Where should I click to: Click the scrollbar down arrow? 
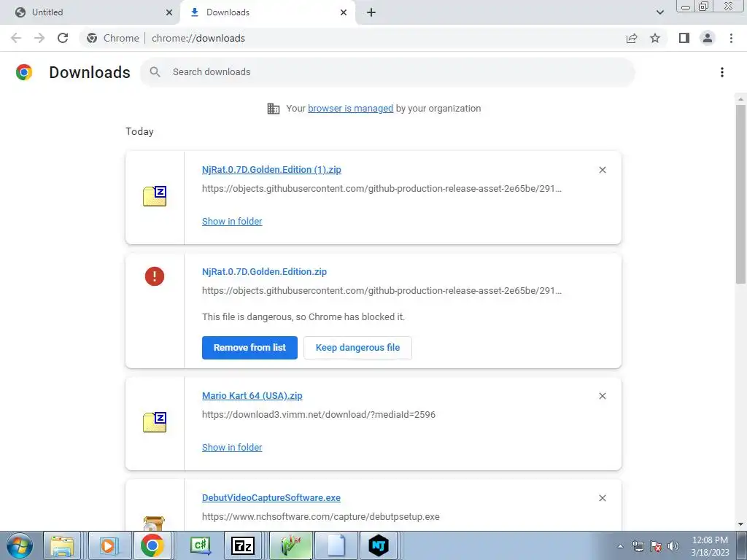(x=740, y=524)
